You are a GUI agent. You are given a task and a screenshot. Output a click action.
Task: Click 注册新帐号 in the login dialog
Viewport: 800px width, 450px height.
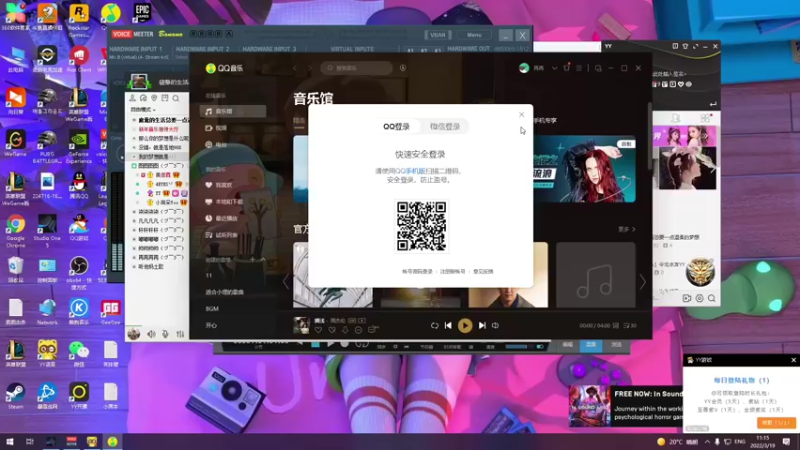(453, 271)
